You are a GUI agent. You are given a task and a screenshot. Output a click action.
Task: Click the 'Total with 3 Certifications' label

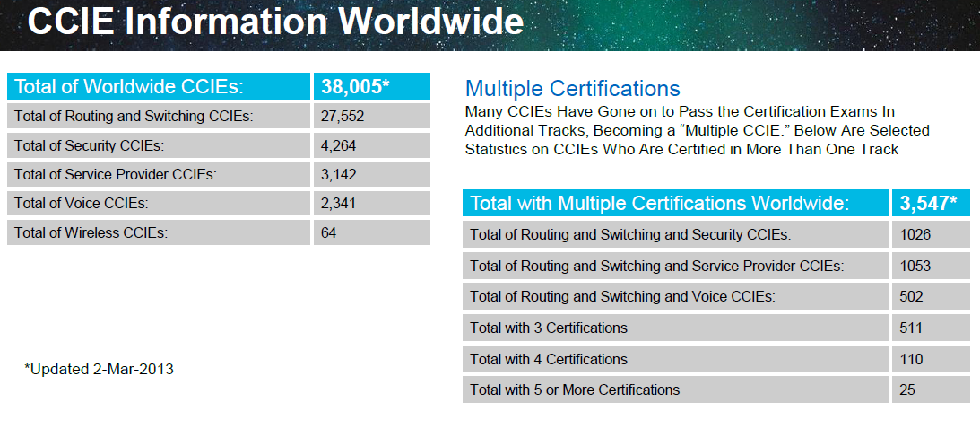coord(549,328)
